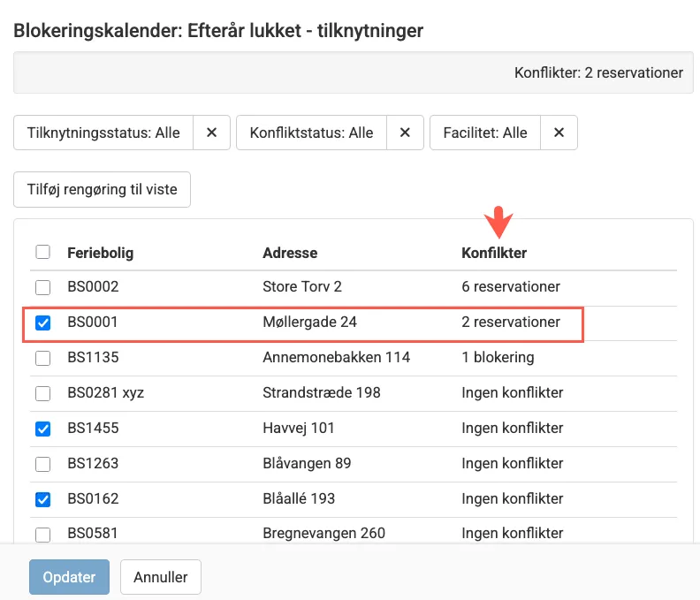
Task: Click the Feriebolig column header
Action: click(x=101, y=253)
